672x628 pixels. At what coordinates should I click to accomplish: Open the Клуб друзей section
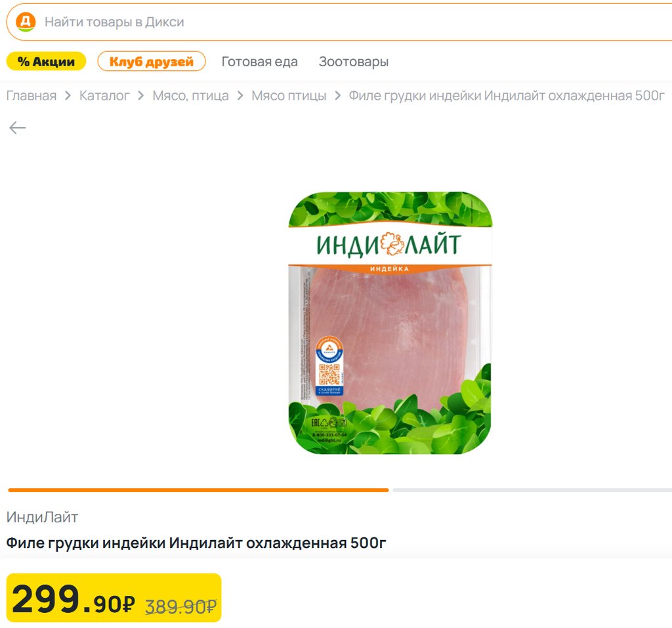(152, 62)
